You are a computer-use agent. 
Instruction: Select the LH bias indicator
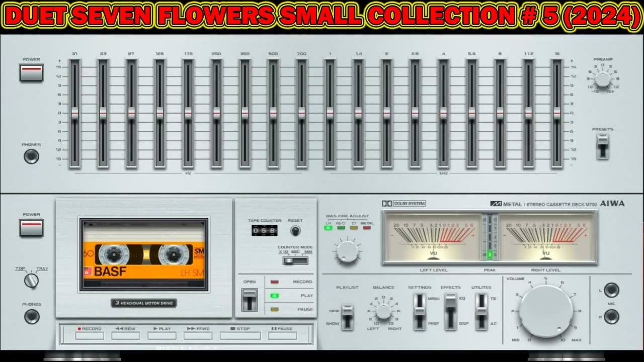(328, 228)
